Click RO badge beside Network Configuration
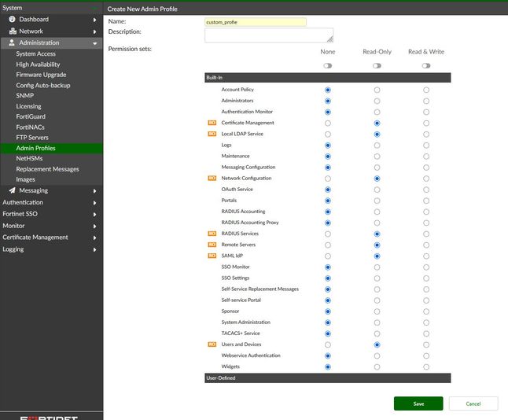Screen dimensions: 508x420 point(212,178)
